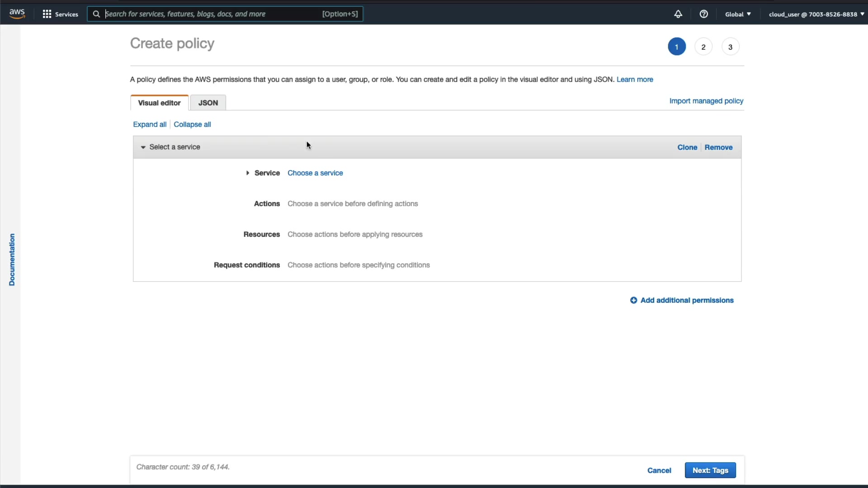Click Import managed policy link
Image resolution: width=868 pixels, height=488 pixels.
click(706, 101)
